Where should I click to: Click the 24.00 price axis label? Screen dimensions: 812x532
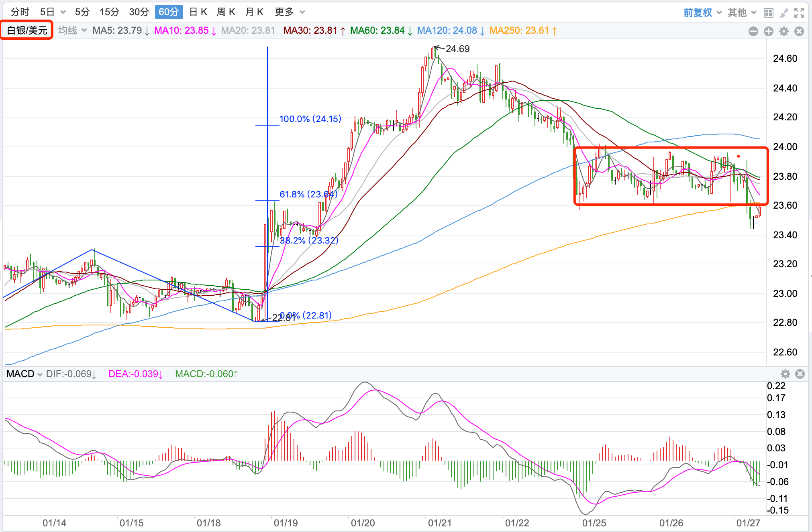(785, 147)
